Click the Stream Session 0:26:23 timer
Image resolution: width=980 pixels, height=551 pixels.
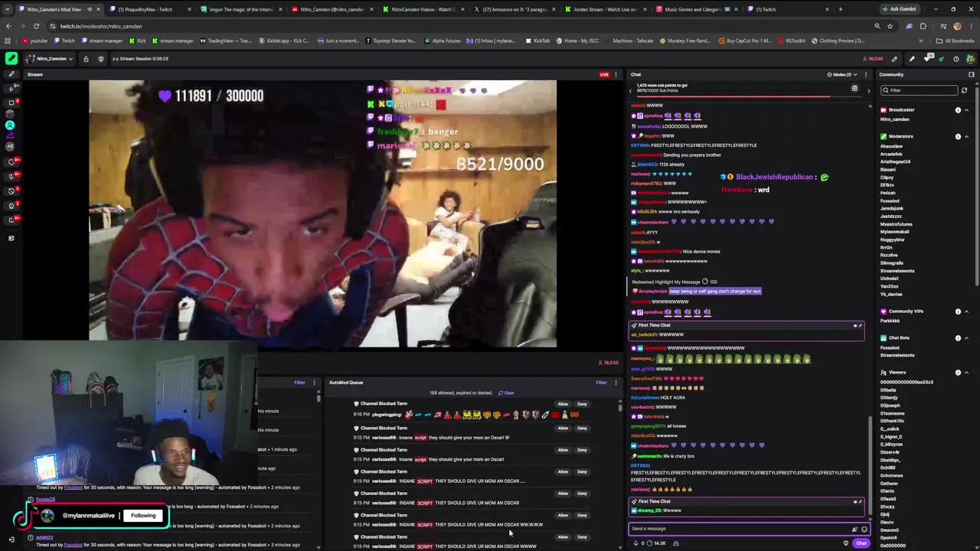point(140,59)
